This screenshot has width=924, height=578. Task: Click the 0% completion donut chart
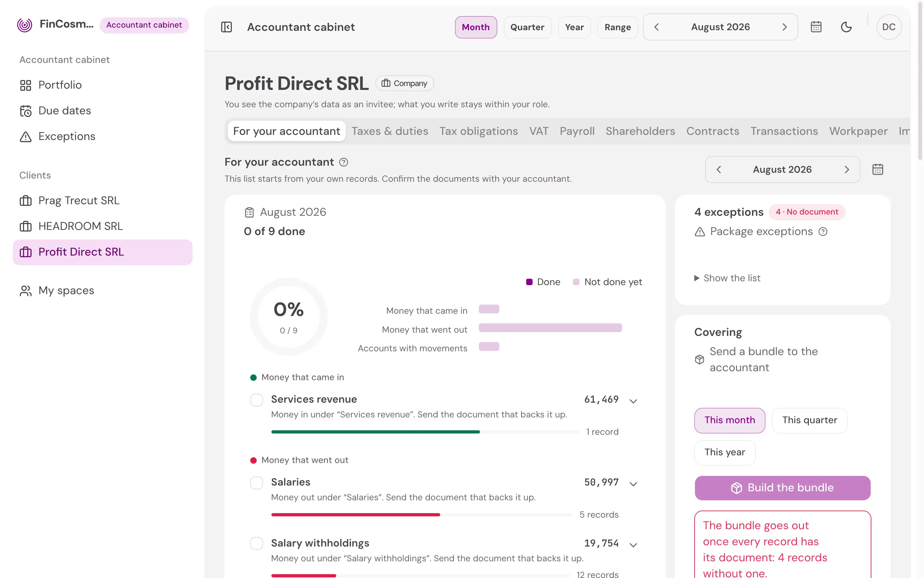(289, 317)
